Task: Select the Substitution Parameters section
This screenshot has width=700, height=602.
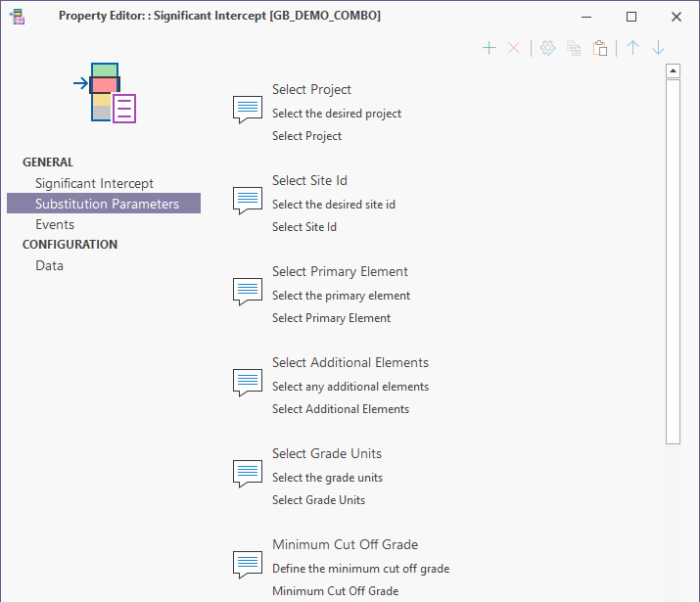Action: click(104, 204)
